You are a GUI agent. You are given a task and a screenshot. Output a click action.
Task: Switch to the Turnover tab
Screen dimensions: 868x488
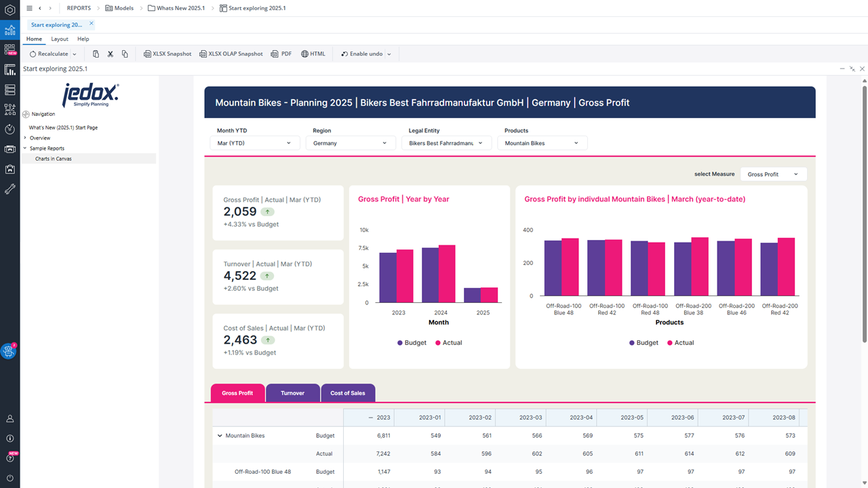click(x=292, y=393)
